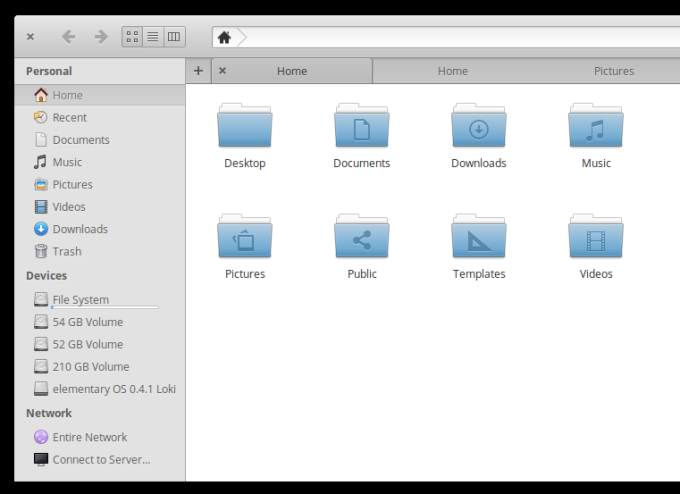Go forward with the right arrow button

pyautogui.click(x=101, y=37)
